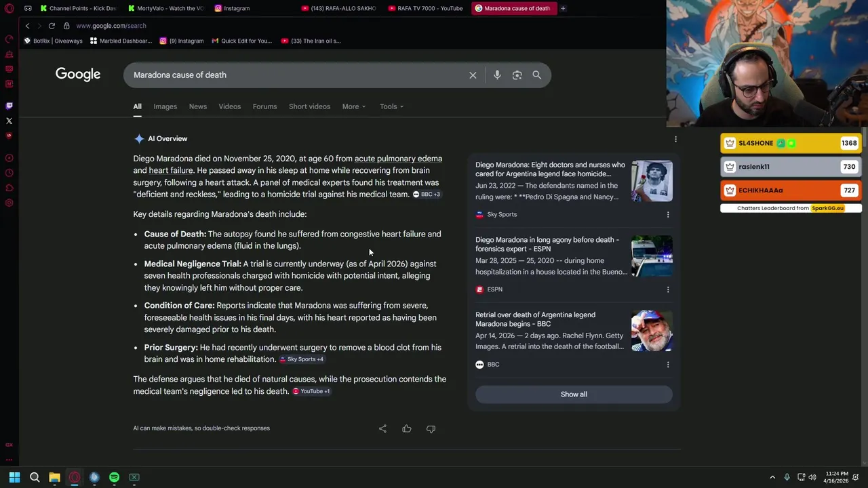Open more options for BBC result

pos(668,365)
